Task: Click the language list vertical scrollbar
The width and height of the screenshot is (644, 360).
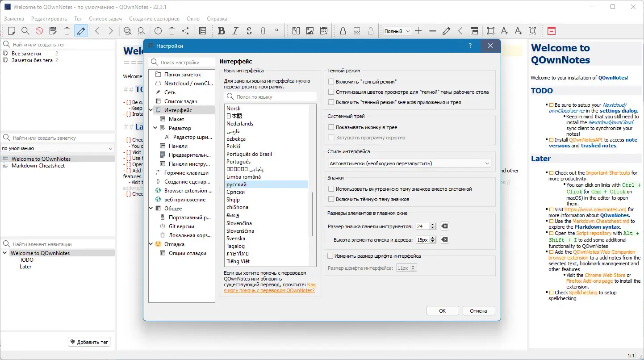Action: (312, 214)
